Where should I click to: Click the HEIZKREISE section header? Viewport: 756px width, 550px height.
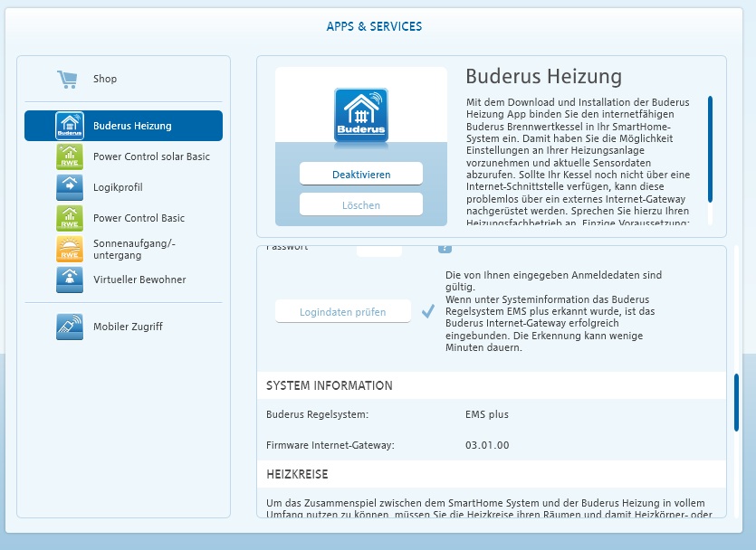tap(492, 474)
